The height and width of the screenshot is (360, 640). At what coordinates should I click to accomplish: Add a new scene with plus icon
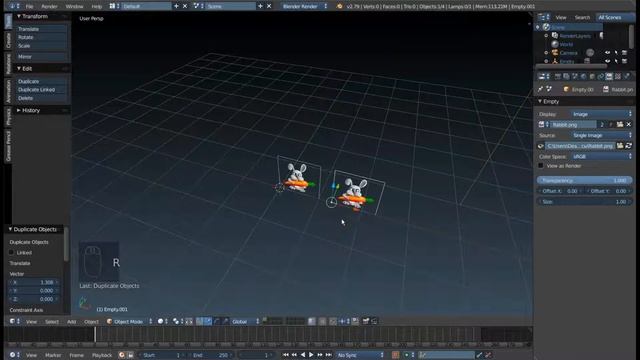coord(260,6)
